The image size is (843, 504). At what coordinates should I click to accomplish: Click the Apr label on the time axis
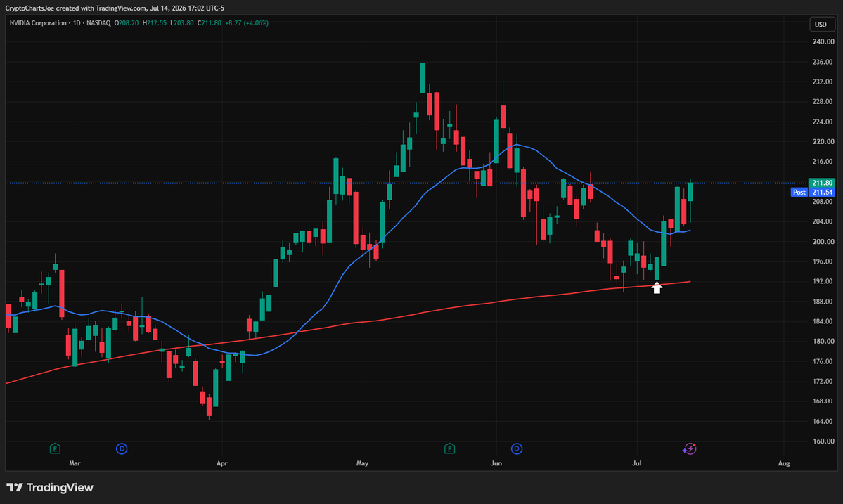[221, 463]
